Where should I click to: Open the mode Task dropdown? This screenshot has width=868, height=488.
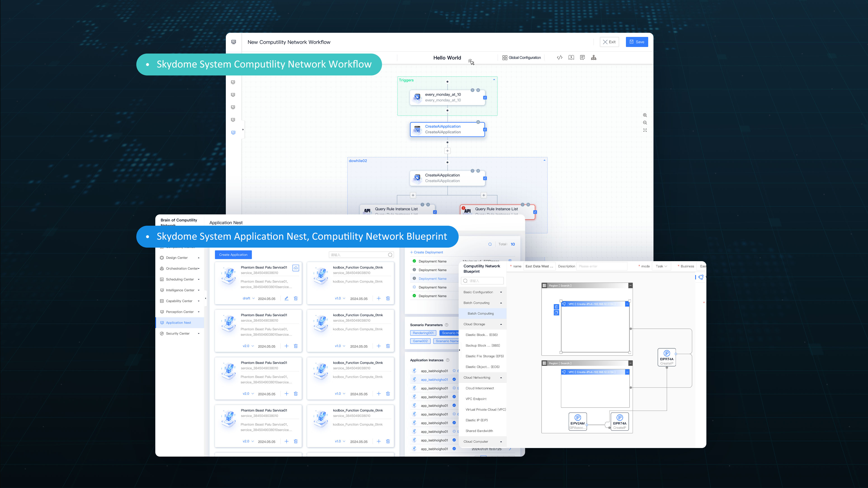click(x=661, y=266)
